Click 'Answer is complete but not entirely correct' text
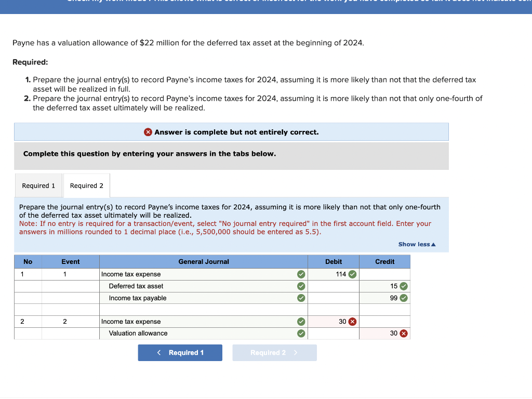 tap(236, 132)
